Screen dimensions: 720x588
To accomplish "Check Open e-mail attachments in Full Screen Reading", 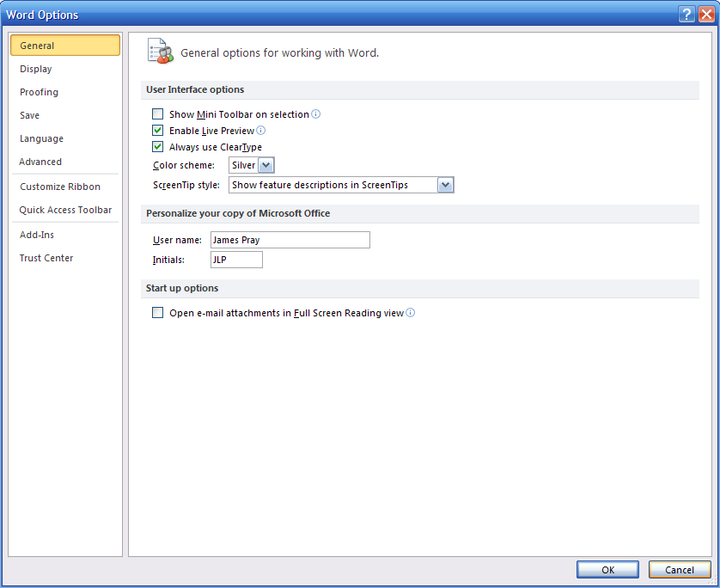I will pyautogui.click(x=157, y=313).
